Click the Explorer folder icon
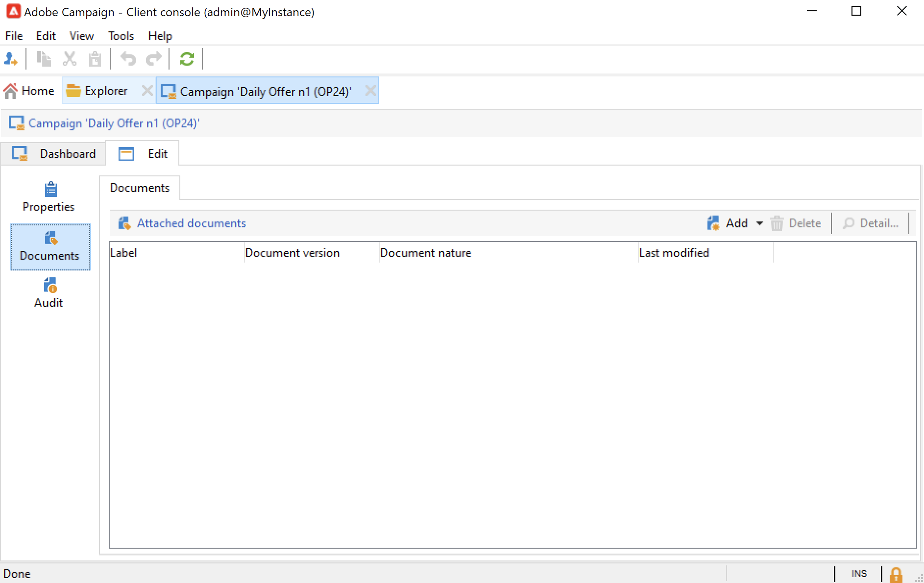924x583 pixels. (73, 91)
